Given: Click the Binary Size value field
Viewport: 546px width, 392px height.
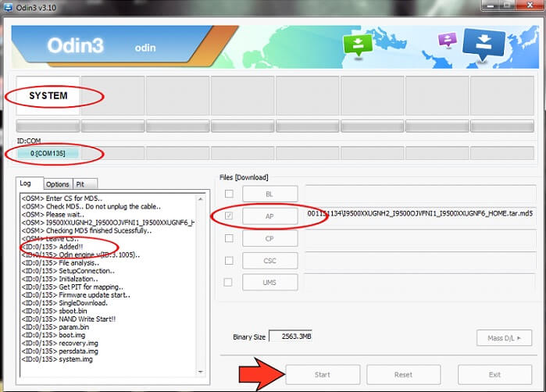Looking at the screenshot, I should tap(291, 337).
